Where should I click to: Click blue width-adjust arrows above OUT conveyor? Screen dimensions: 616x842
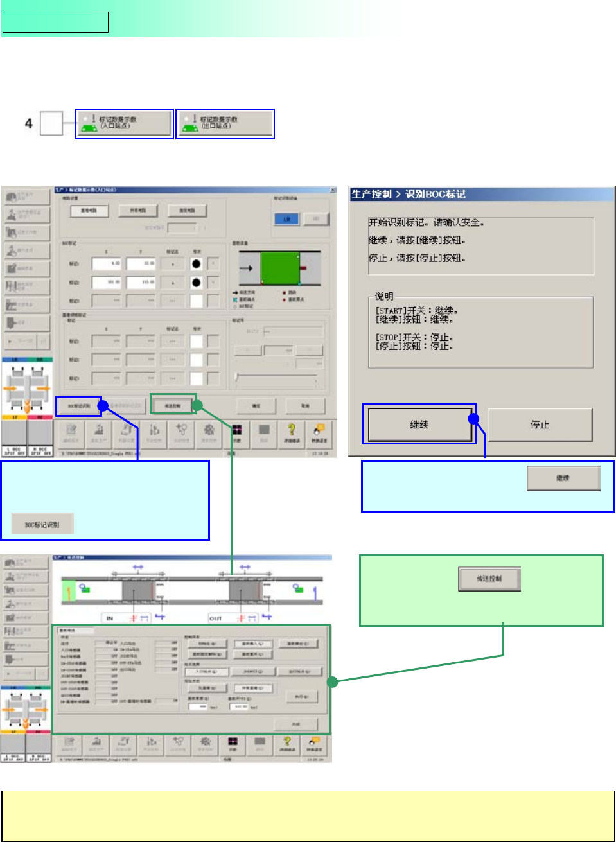pos(245,567)
